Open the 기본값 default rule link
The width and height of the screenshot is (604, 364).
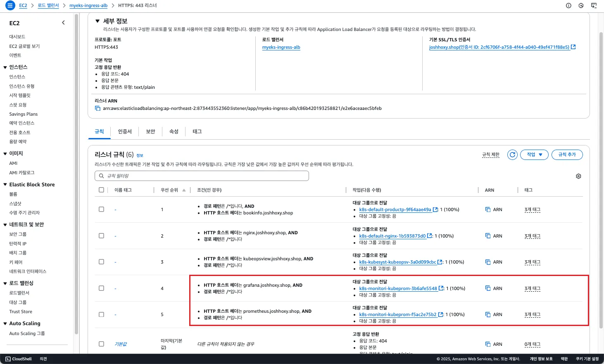(x=121, y=344)
